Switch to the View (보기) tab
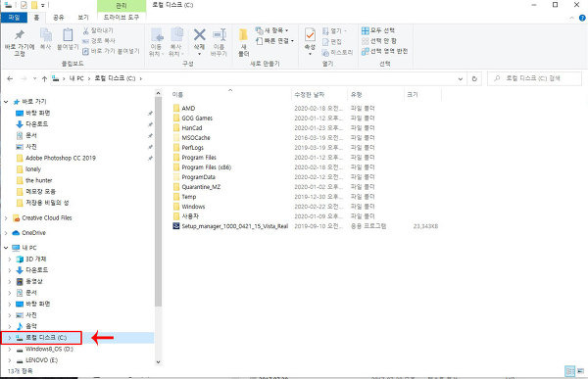This screenshot has width=588, height=379. [x=83, y=18]
